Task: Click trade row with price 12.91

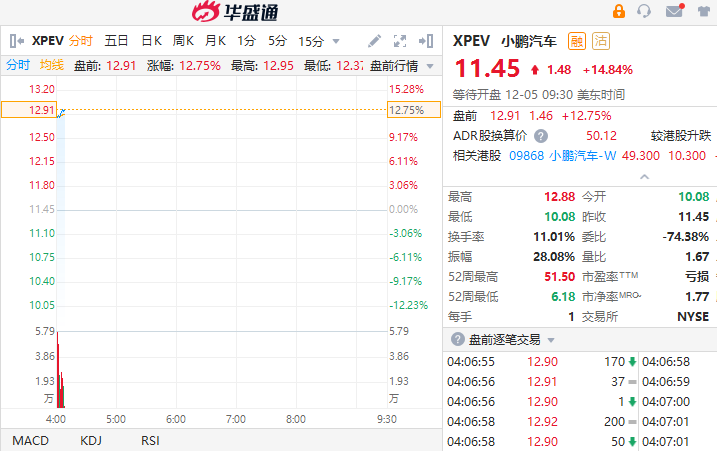Action: pyautogui.click(x=542, y=382)
